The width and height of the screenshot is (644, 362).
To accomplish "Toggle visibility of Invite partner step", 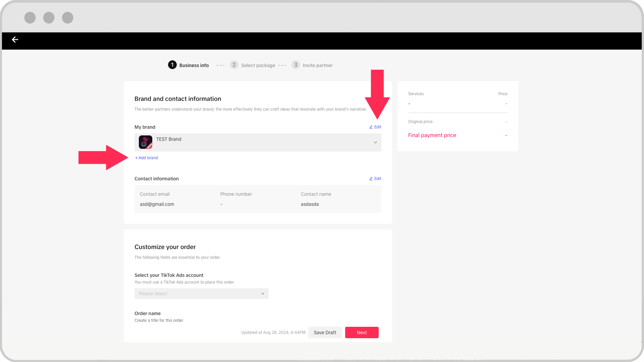I will 312,65.
